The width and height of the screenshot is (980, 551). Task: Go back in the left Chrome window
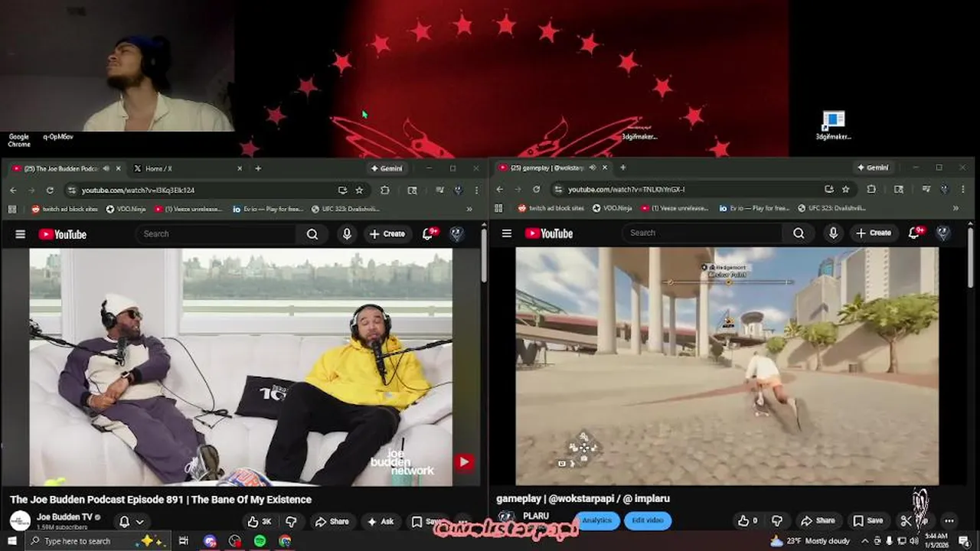13,190
